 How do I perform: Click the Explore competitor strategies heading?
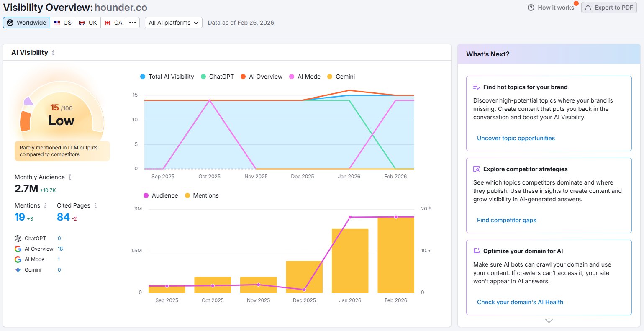point(526,169)
